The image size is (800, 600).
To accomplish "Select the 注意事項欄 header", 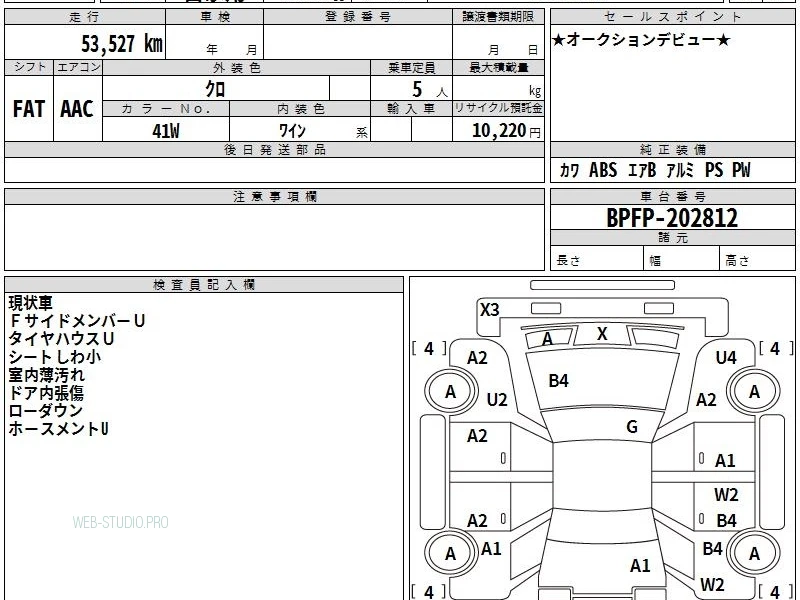I will coord(274,197).
